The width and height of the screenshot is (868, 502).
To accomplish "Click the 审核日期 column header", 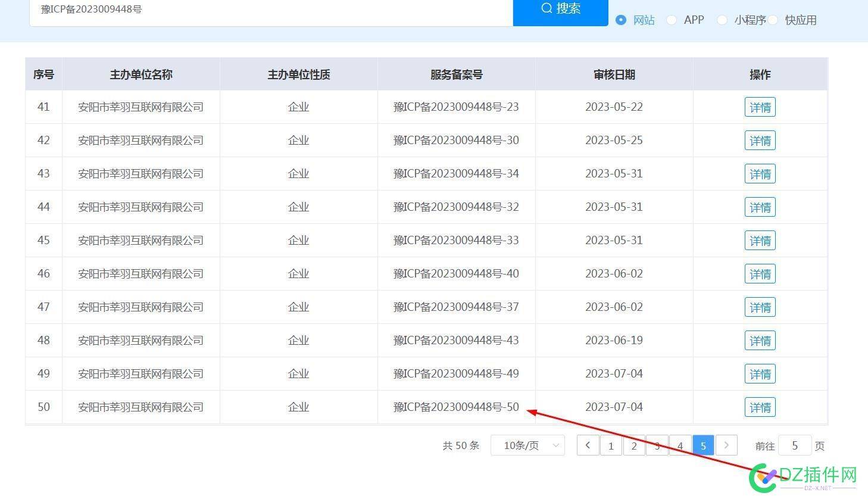I will [x=614, y=74].
